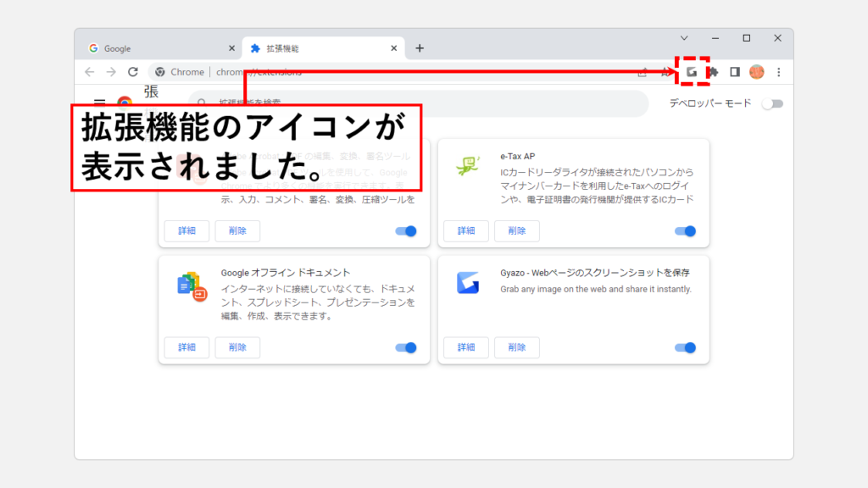This screenshot has width=868, height=488.
Task: Click 削除 button for Gyazo extension
Action: pos(517,347)
